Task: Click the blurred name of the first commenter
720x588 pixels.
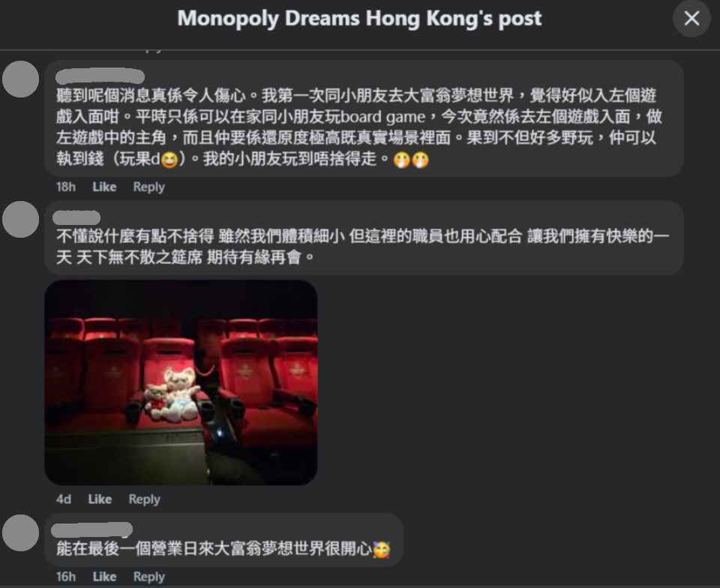Action: tap(100, 76)
